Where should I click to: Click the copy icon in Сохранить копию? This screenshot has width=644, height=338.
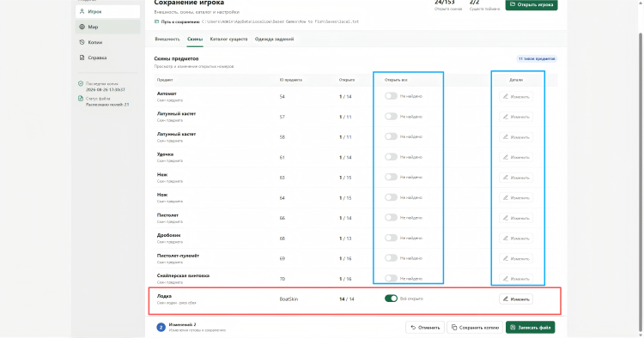pos(454,328)
